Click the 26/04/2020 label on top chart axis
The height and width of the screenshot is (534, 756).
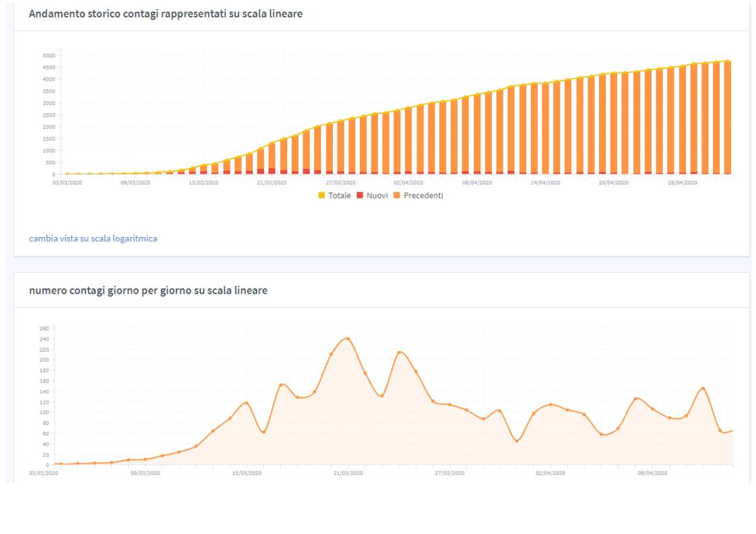682,182
